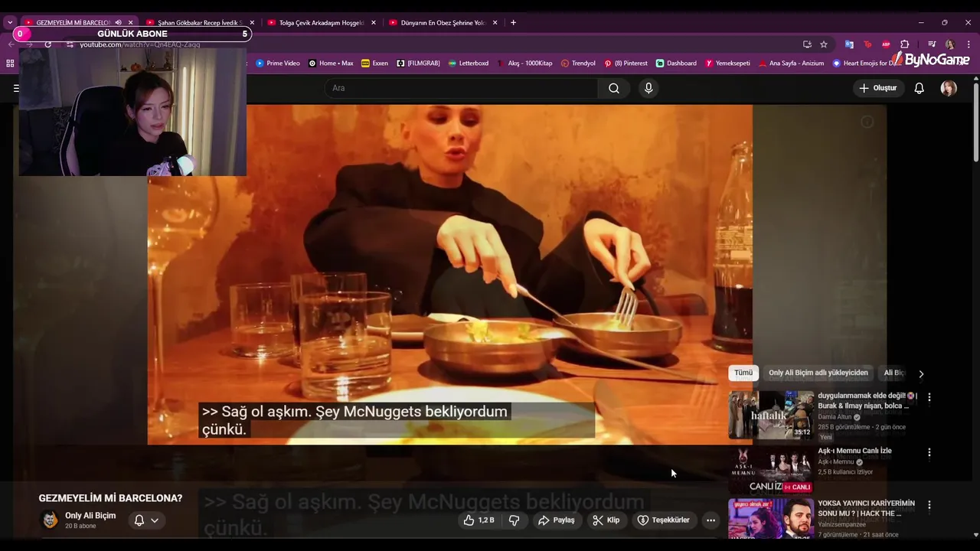The image size is (980, 551).
Task: Open the media controls toolbar icon
Action: 932,44
